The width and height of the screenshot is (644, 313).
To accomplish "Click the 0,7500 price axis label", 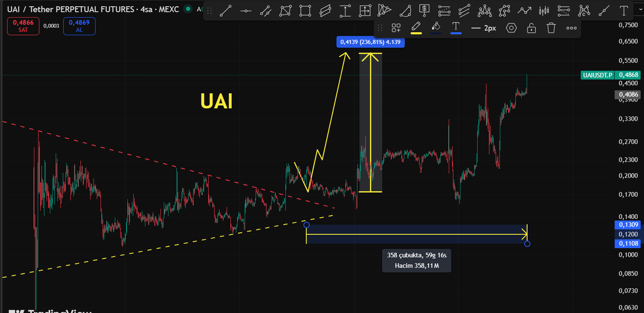I will [628, 25].
